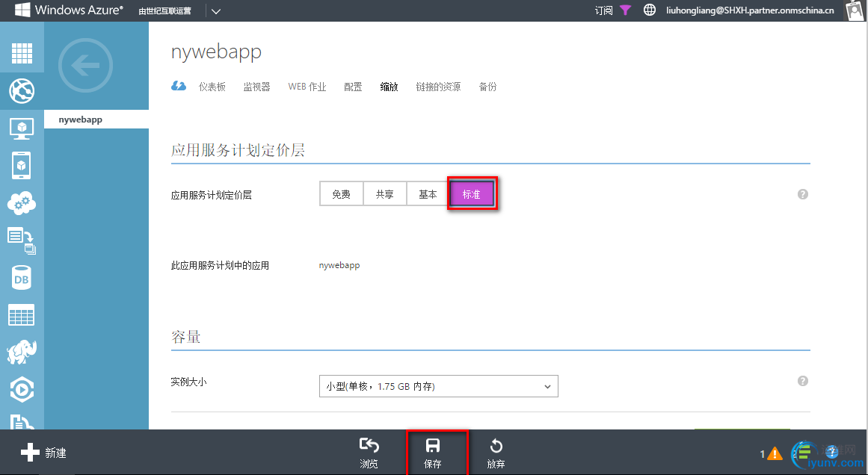Screen dimensions: 868x475
Task: Open Batch Services list icon in sidebar
Action: (22, 241)
